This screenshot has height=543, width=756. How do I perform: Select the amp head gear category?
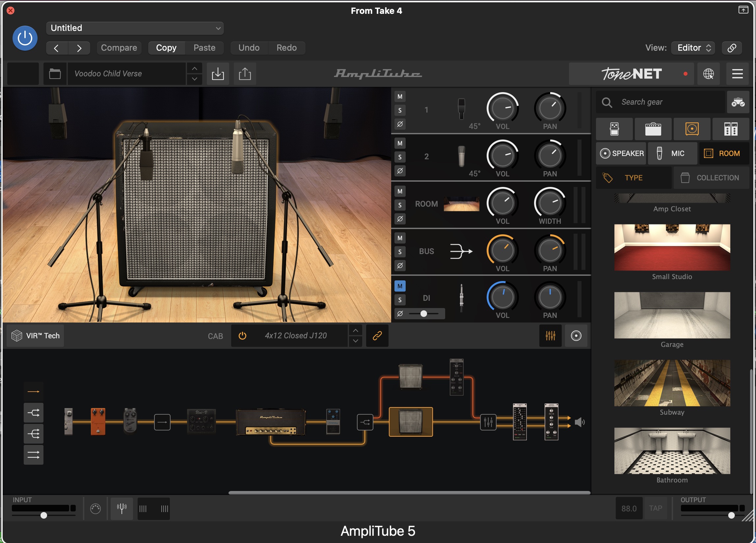coord(653,129)
